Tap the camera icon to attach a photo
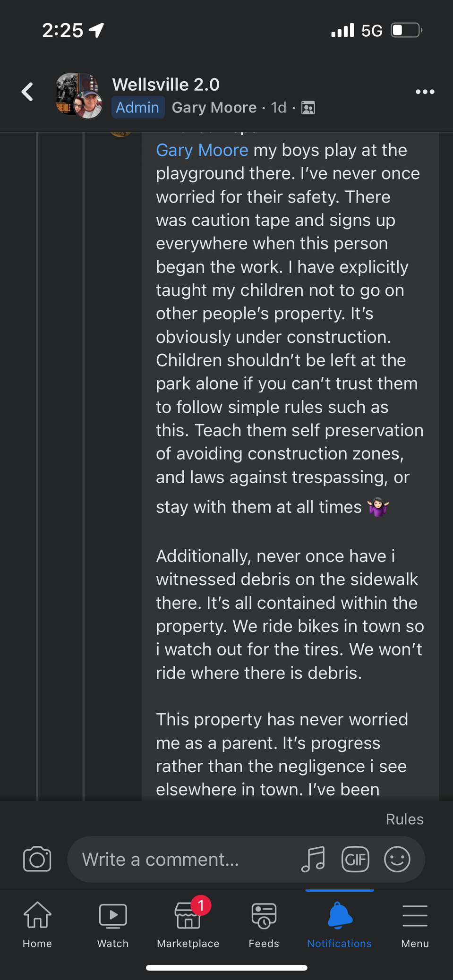 pos(37,859)
